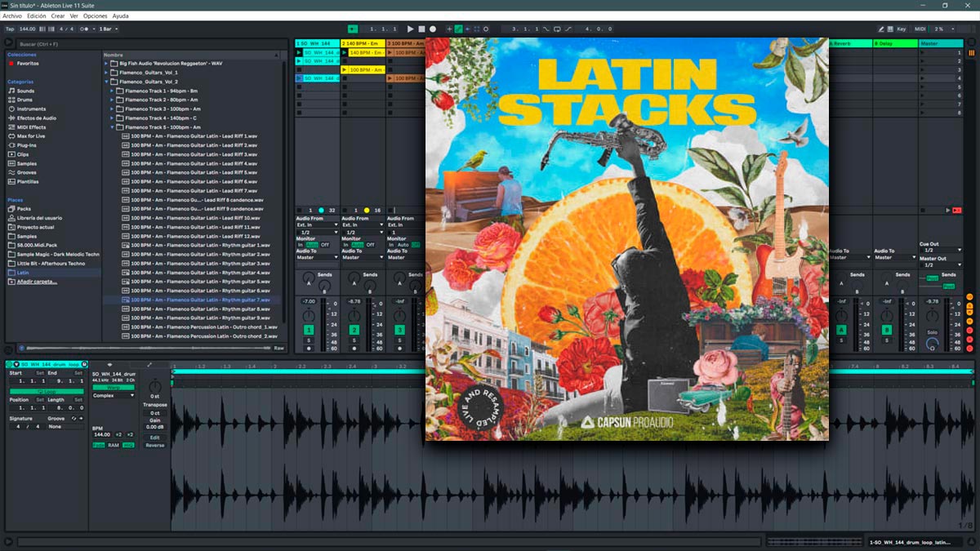Select Grooves category icon

(11, 172)
